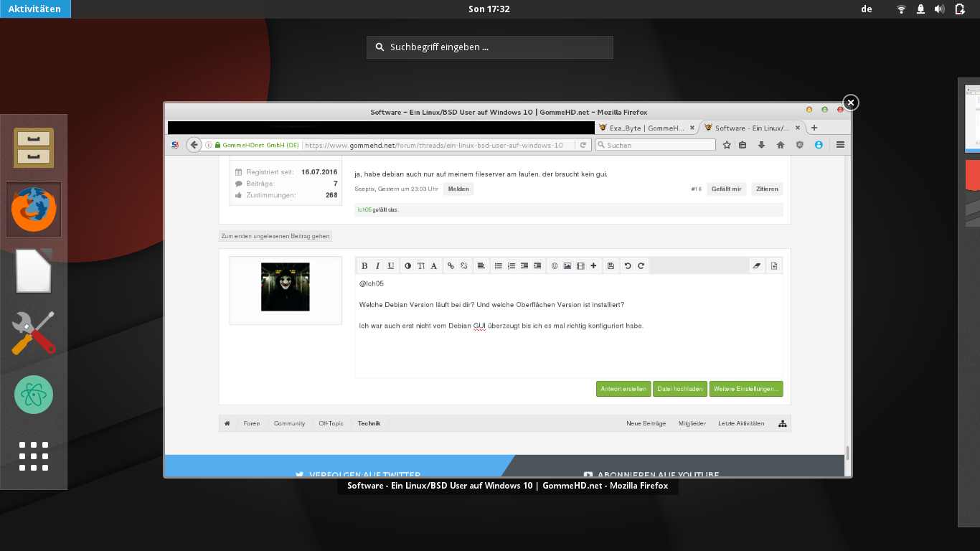Screen dimensions: 980x551
Task: Launch Firefox from the dock
Action: point(34,209)
